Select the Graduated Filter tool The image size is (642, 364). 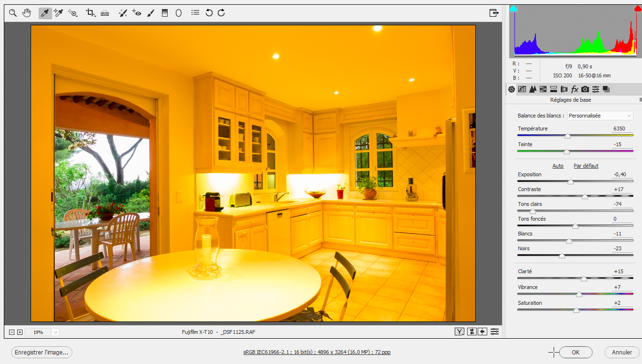165,13
